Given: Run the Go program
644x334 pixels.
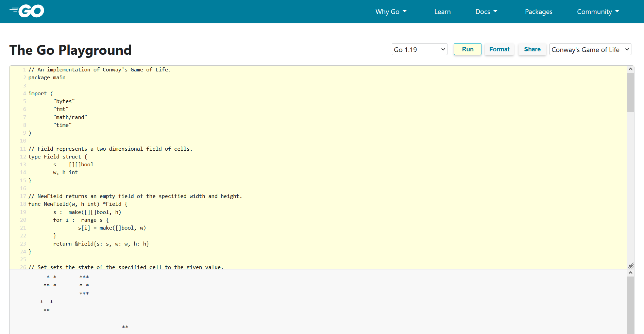Looking at the screenshot, I should (x=467, y=49).
